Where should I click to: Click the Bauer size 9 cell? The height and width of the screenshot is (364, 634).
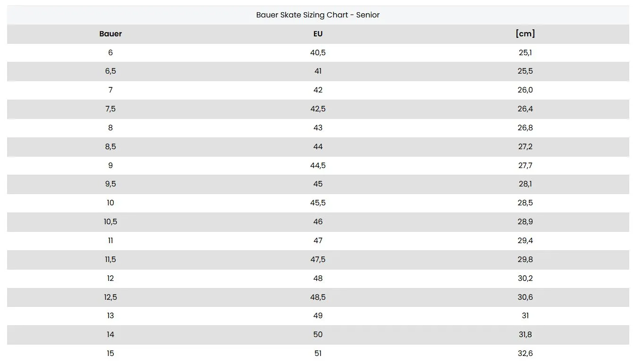click(x=110, y=165)
